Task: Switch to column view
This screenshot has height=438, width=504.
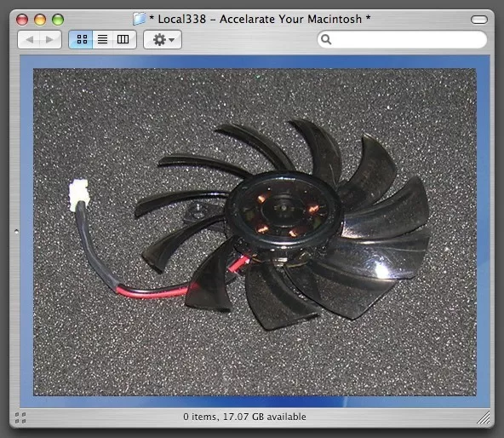Action: click(x=123, y=39)
